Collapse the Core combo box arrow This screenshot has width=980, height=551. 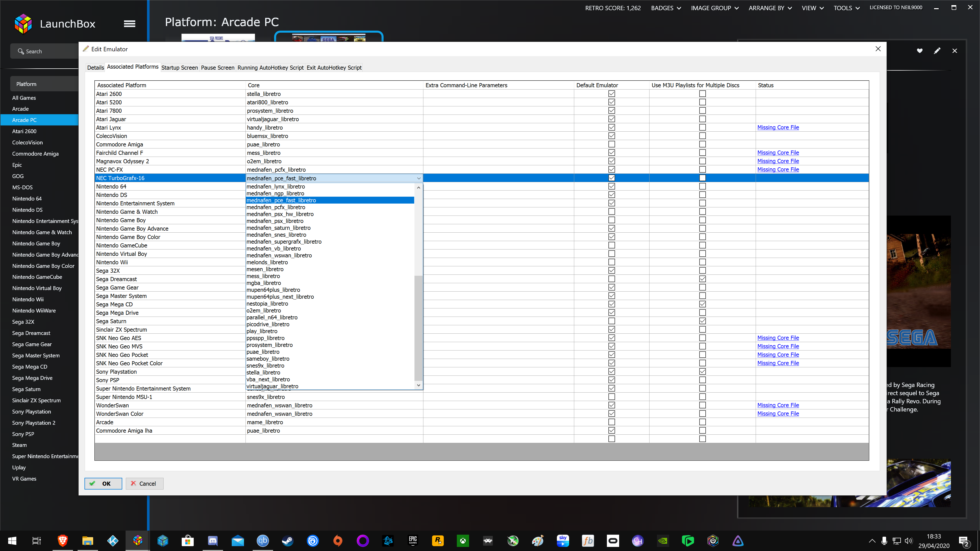419,178
